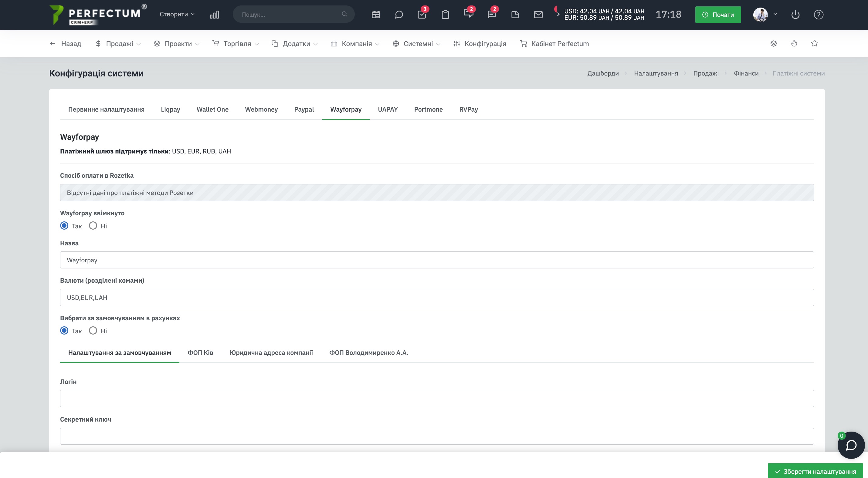
Task: Open the Створити dropdown
Action: pos(177,14)
